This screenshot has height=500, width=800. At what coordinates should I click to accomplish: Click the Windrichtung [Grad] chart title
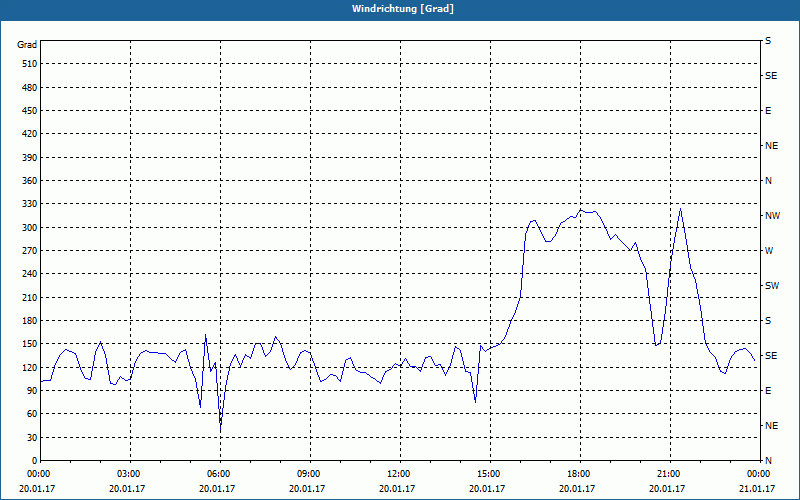tap(403, 9)
